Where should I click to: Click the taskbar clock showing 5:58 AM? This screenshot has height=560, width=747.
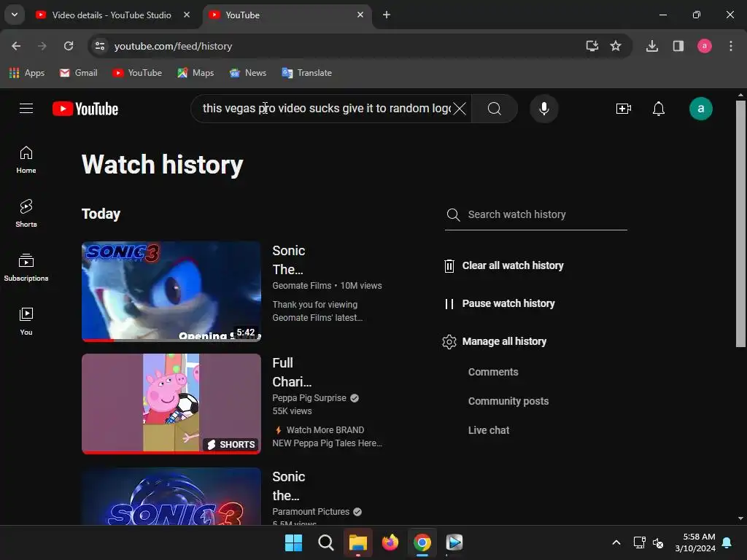(695, 542)
